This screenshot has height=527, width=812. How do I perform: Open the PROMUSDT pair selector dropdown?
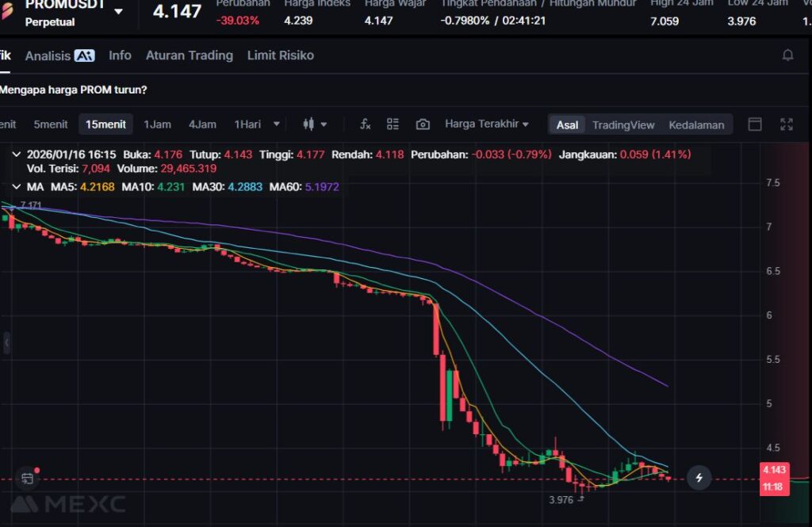point(118,12)
